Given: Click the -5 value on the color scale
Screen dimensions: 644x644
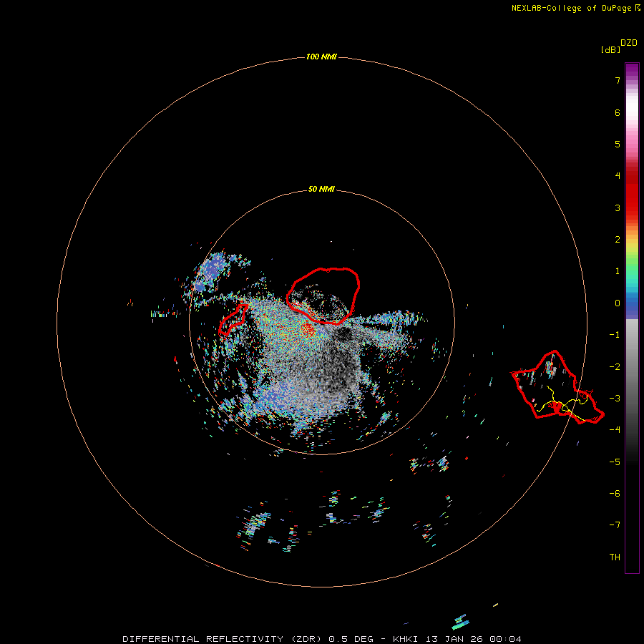Looking at the screenshot, I should coord(615,462).
